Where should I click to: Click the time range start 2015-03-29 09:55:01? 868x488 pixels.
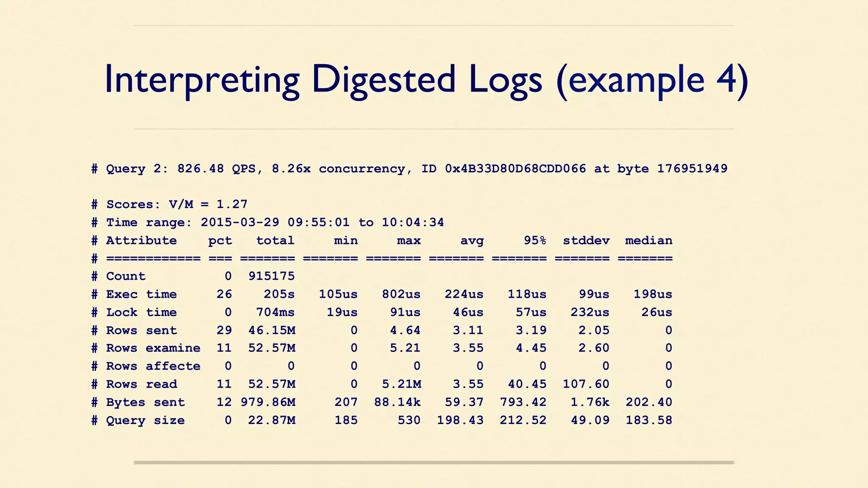tap(275, 222)
